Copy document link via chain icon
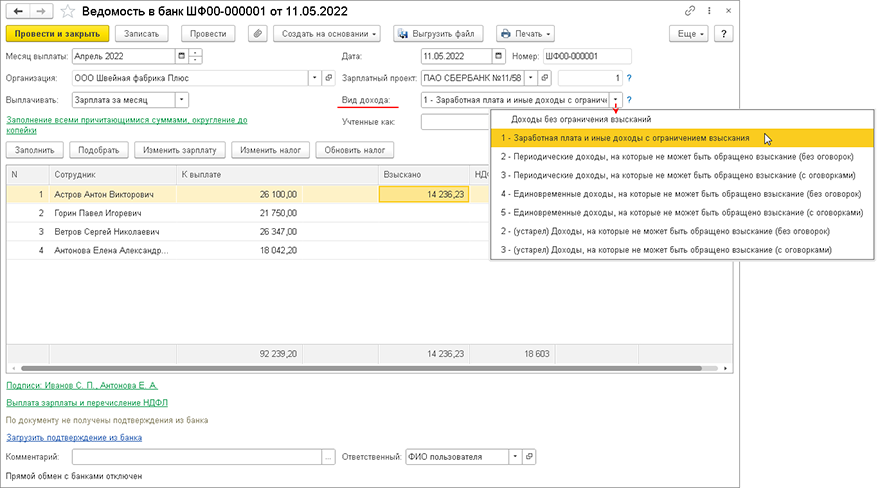 pyautogui.click(x=690, y=11)
